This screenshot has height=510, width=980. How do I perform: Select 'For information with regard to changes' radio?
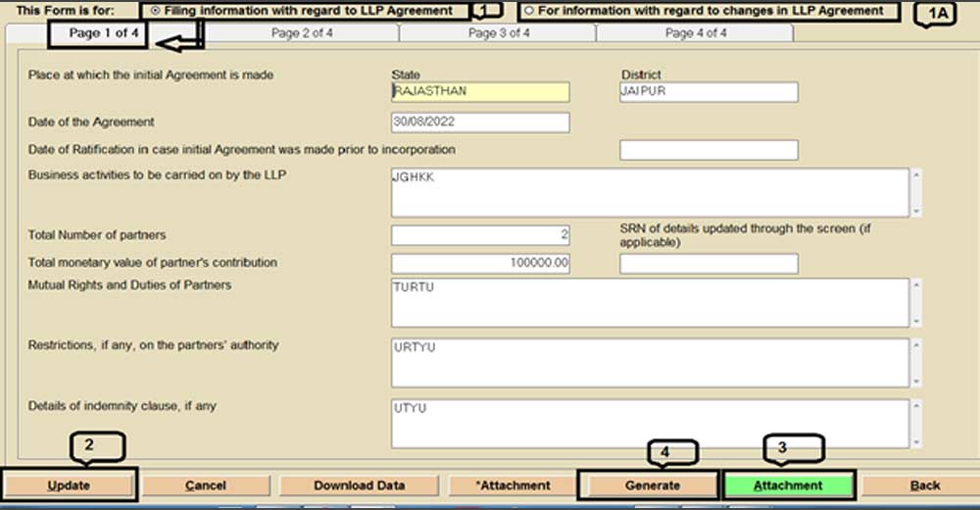point(530,11)
